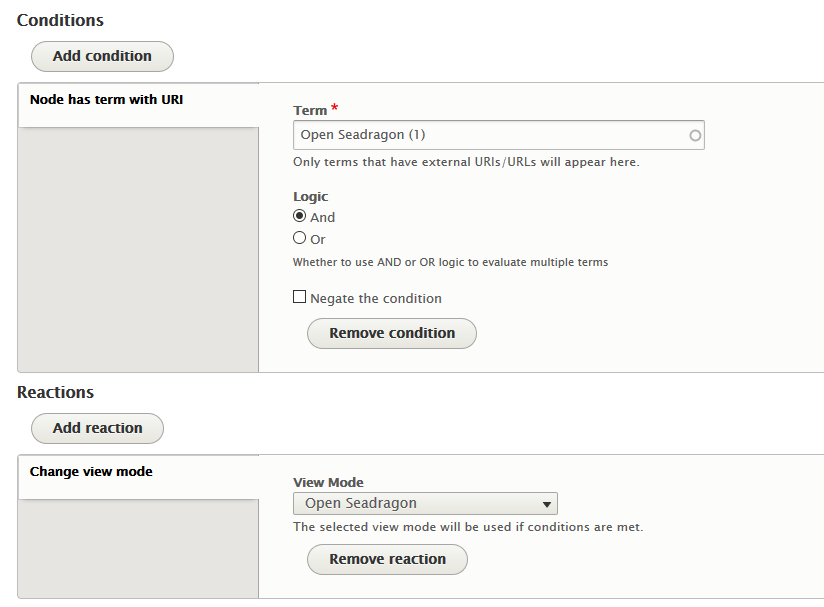
Task: Click the dropdown arrow on View Mode selector
Action: pos(545,503)
